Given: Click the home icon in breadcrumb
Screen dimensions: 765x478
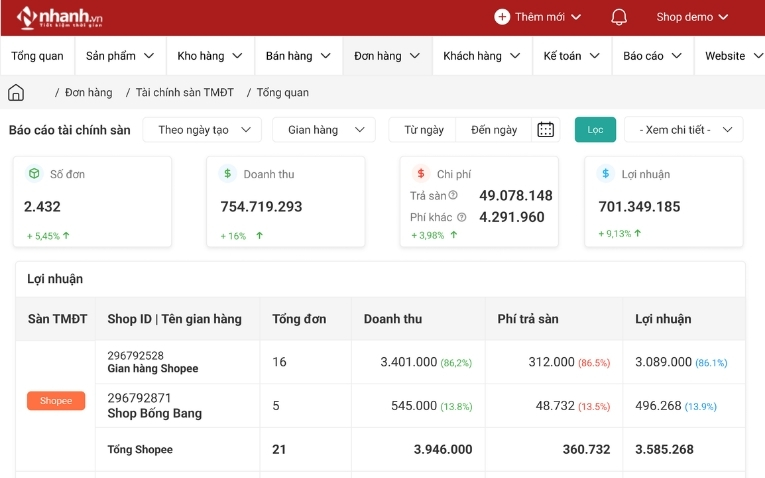Looking at the screenshot, I should [16, 93].
